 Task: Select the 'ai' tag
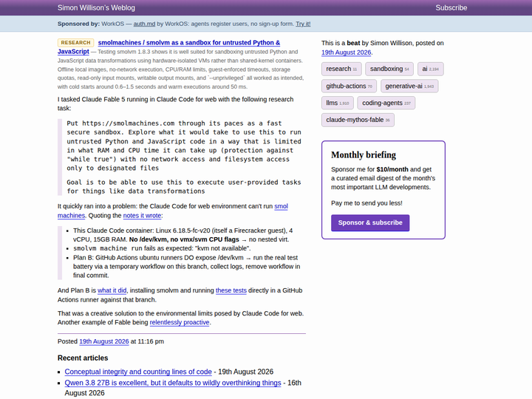click(430, 69)
